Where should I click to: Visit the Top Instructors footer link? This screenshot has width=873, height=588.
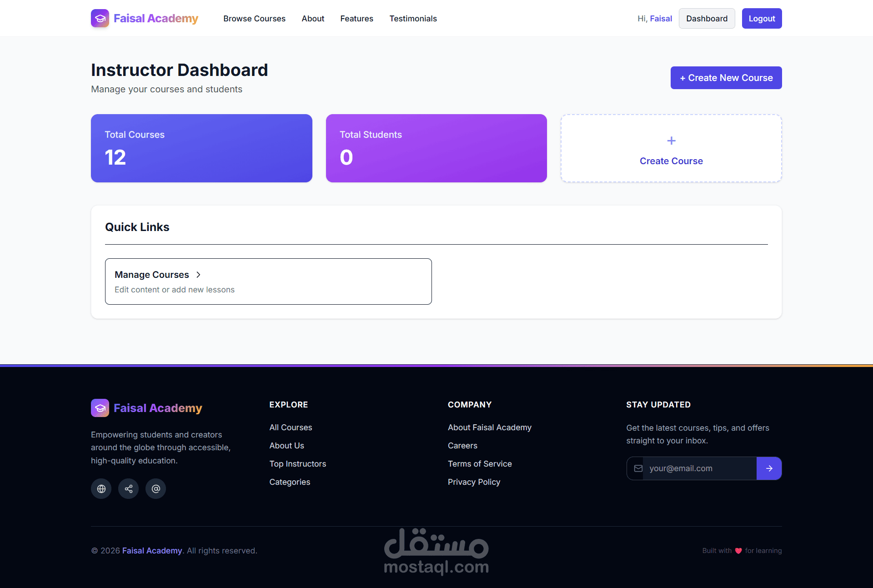pos(298,464)
